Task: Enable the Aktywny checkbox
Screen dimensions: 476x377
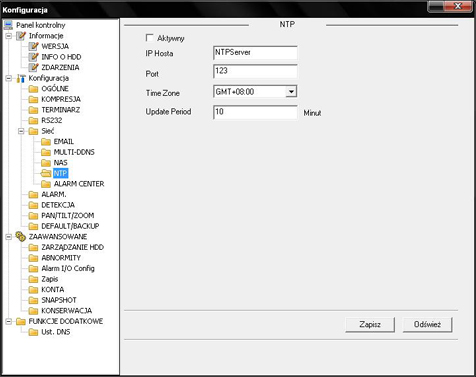Action: (x=150, y=38)
